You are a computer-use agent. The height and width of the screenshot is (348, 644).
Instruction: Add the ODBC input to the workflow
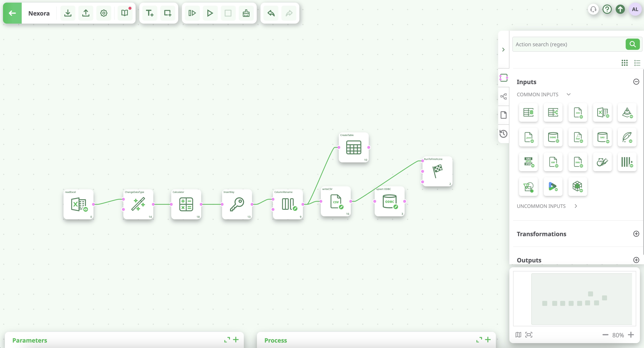point(553,137)
